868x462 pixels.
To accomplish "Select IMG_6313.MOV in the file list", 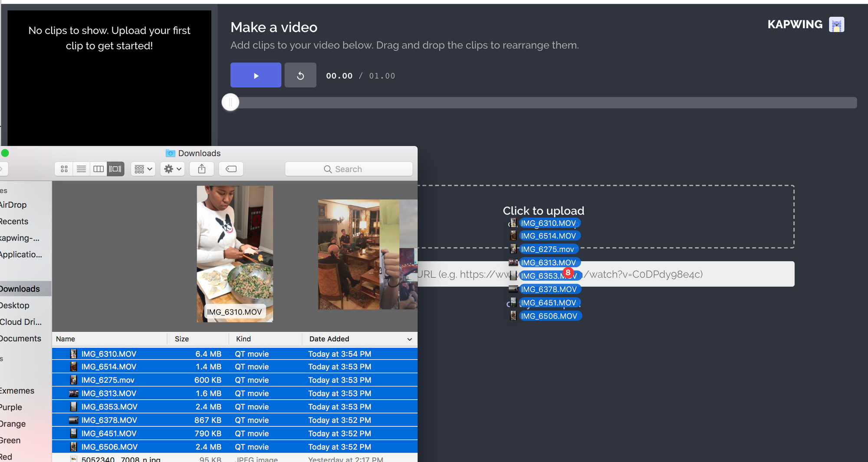I will click(109, 393).
